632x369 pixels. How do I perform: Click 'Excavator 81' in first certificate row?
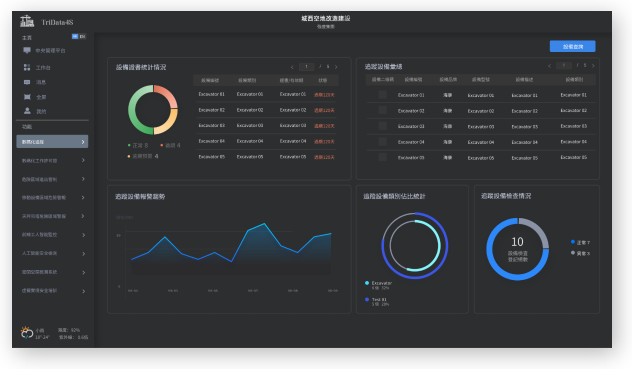(x=212, y=94)
